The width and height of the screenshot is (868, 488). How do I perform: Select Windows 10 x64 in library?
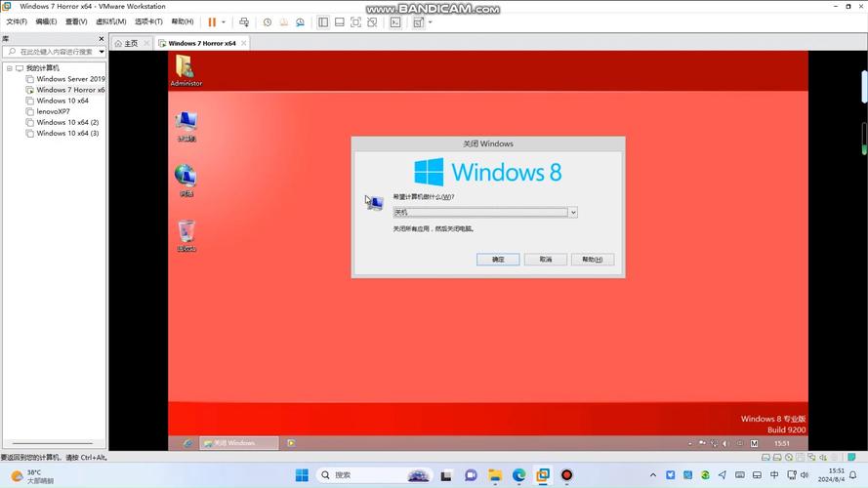coord(62,101)
